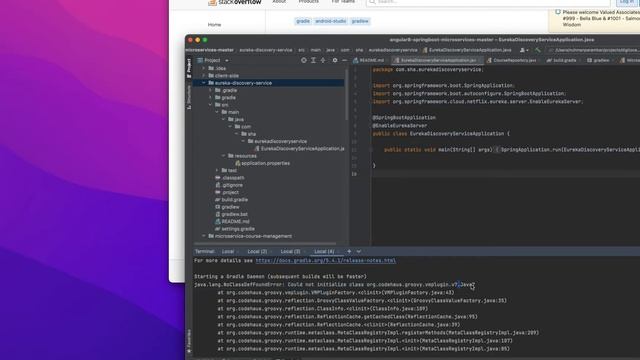Click the android-studio tag on Stack Overflow
The height and width of the screenshot is (360, 640).
331,21
